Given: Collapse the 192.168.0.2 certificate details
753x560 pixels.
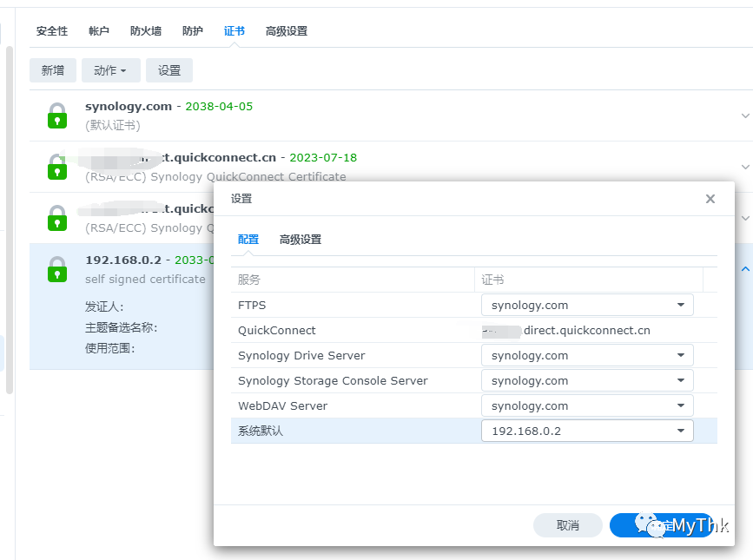Looking at the screenshot, I should click(x=745, y=269).
